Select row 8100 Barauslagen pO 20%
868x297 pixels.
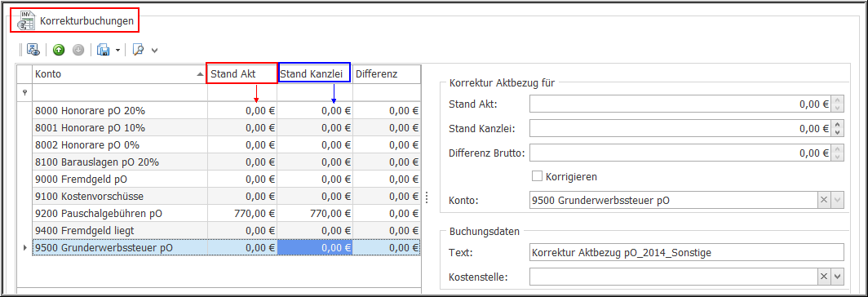pyautogui.click(x=227, y=162)
